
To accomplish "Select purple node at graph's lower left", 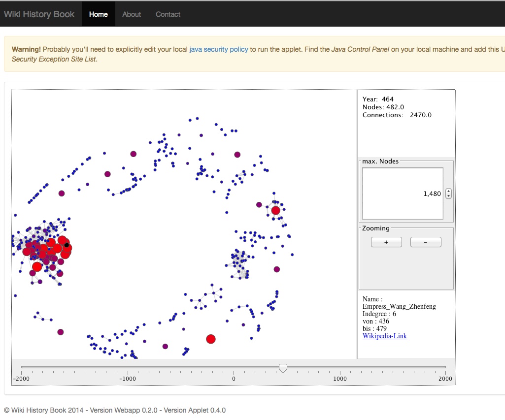I will tap(61, 332).
